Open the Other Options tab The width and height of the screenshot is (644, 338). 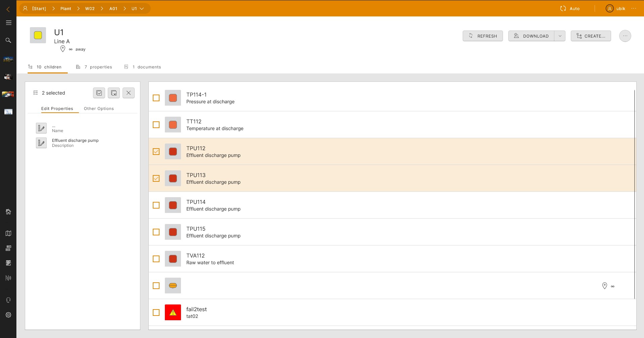[99, 109]
